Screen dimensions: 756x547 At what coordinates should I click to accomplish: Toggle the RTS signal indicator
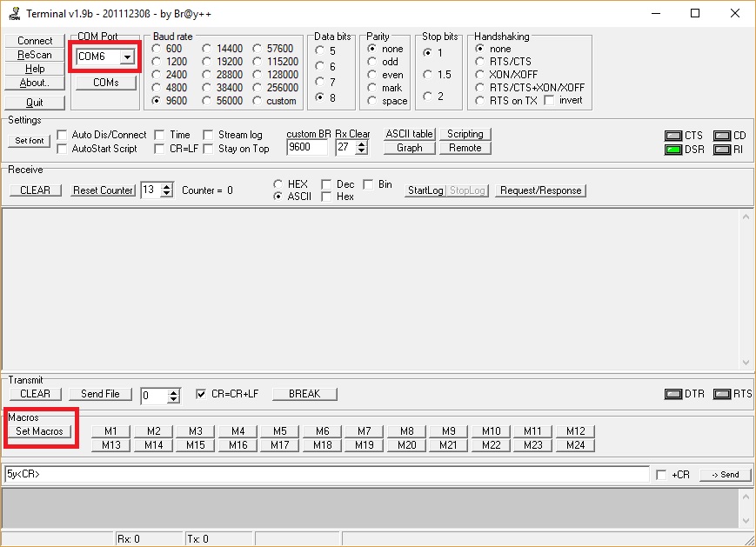pyautogui.click(x=721, y=394)
